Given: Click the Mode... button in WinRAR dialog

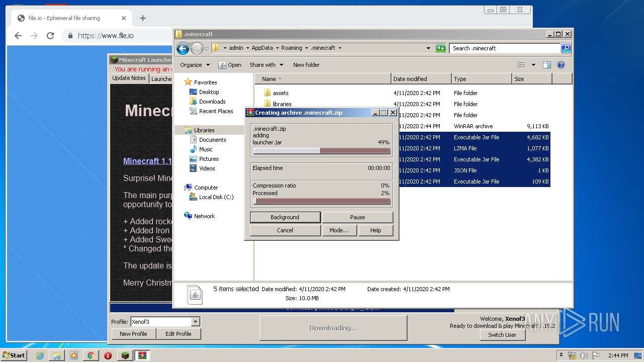Looking at the screenshot, I should [x=339, y=230].
